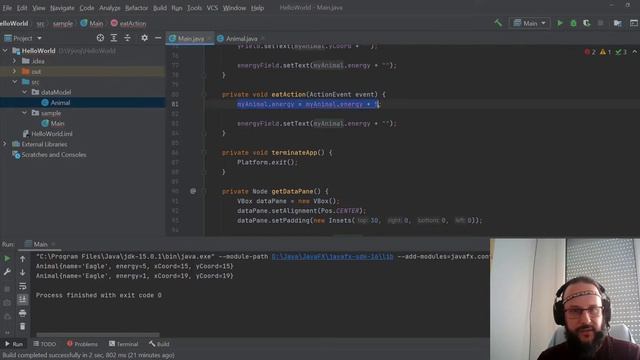Rerun Main from the Run panel

tap(7, 258)
